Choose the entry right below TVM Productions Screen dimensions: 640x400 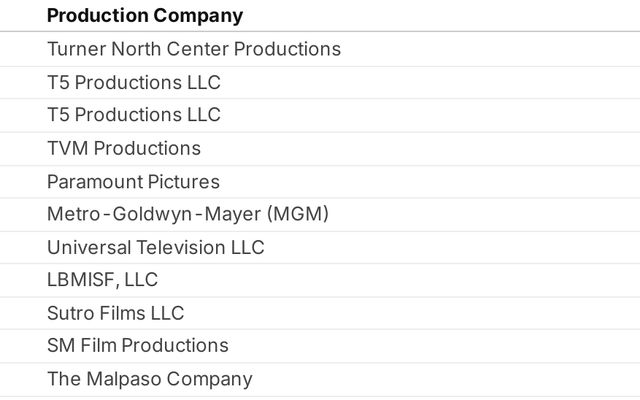(133, 182)
